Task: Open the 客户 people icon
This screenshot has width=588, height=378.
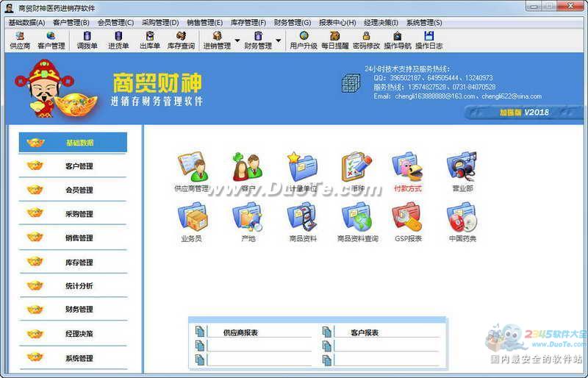Action: (248, 172)
